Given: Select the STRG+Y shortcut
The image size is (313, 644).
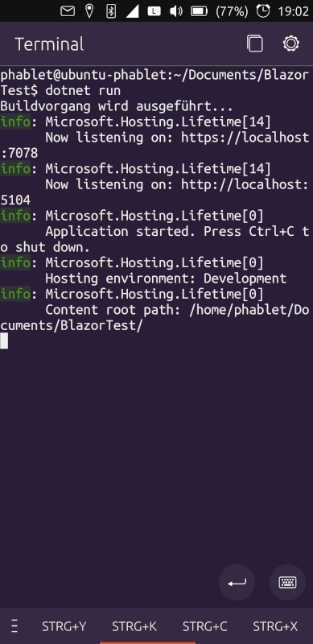Looking at the screenshot, I should pos(64,626).
